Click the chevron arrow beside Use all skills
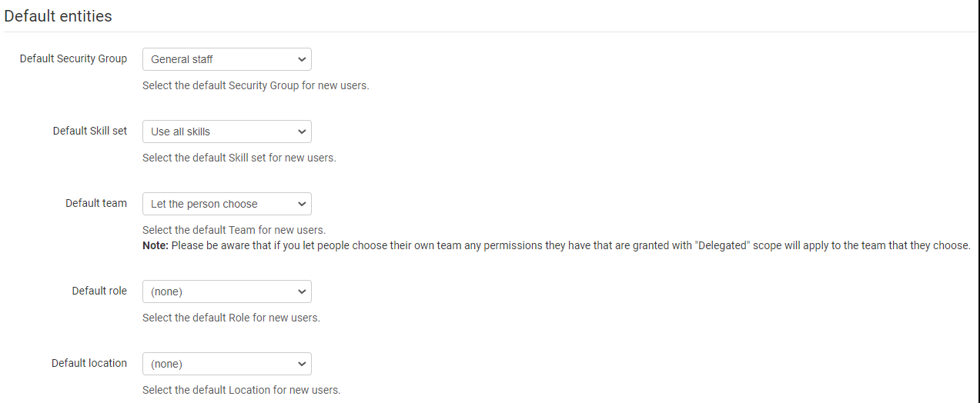The width and height of the screenshot is (980, 403). (302, 132)
